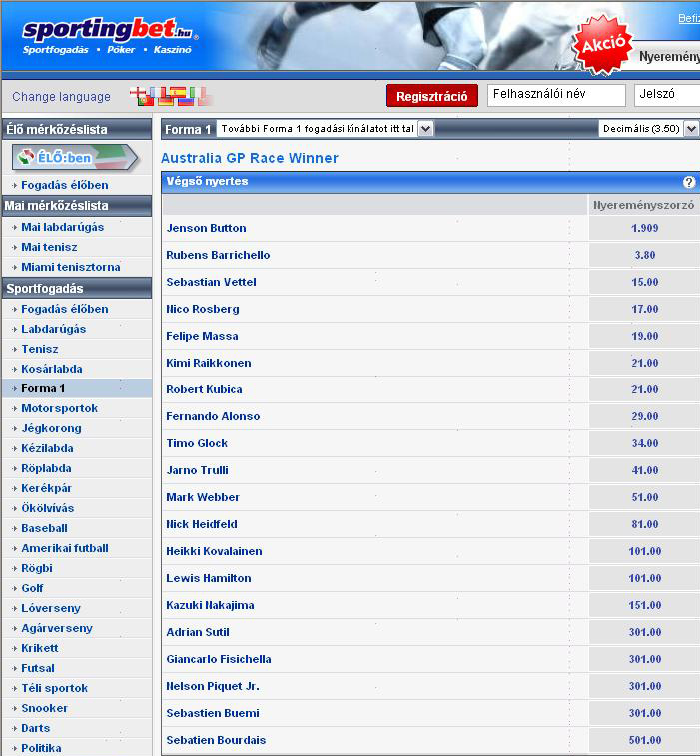The width and height of the screenshot is (700, 756).
Task: Select Kosárlabda in the sports menu
Action: pos(52,369)
